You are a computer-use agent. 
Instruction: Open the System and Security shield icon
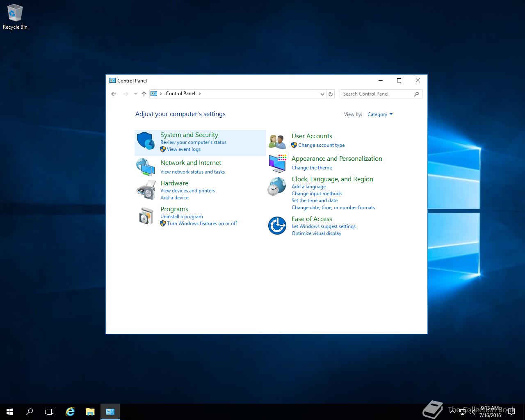click(146, 141)
